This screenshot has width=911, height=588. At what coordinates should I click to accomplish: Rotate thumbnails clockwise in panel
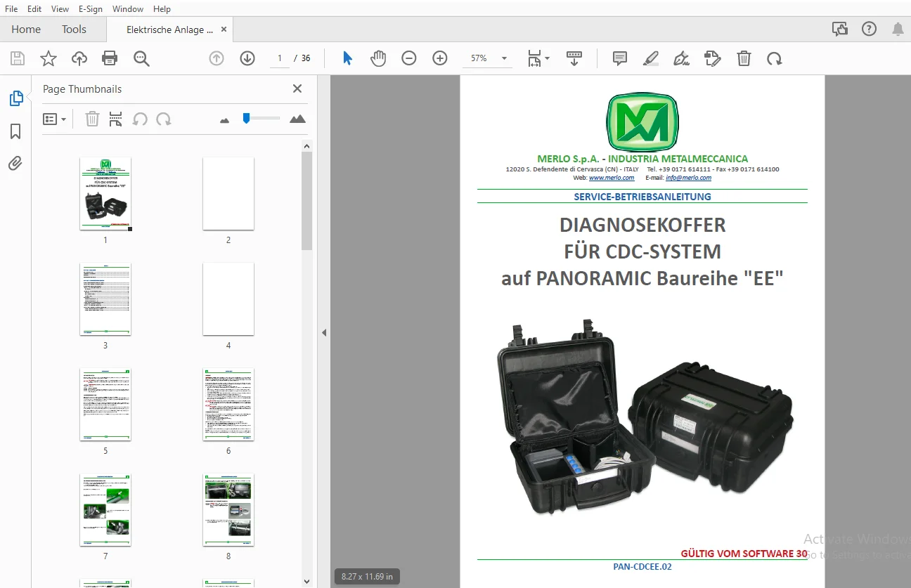click(164, 119)
